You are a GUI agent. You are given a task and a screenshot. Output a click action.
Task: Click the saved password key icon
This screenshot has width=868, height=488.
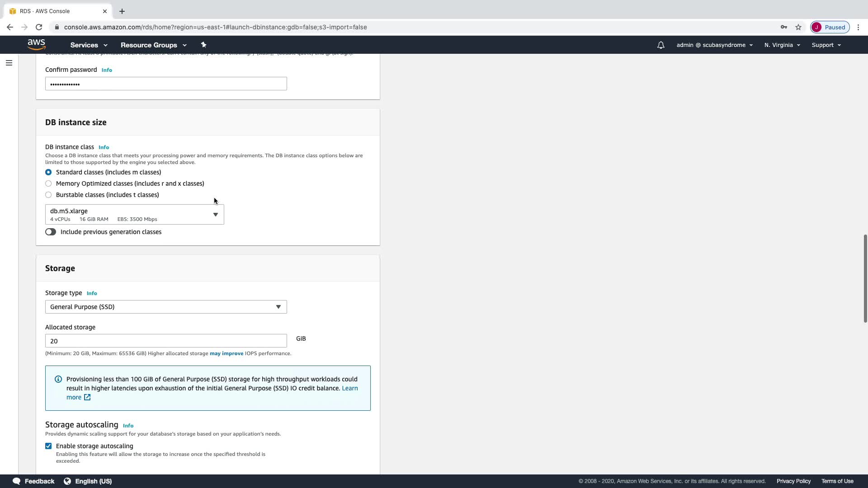coord(783,27)
